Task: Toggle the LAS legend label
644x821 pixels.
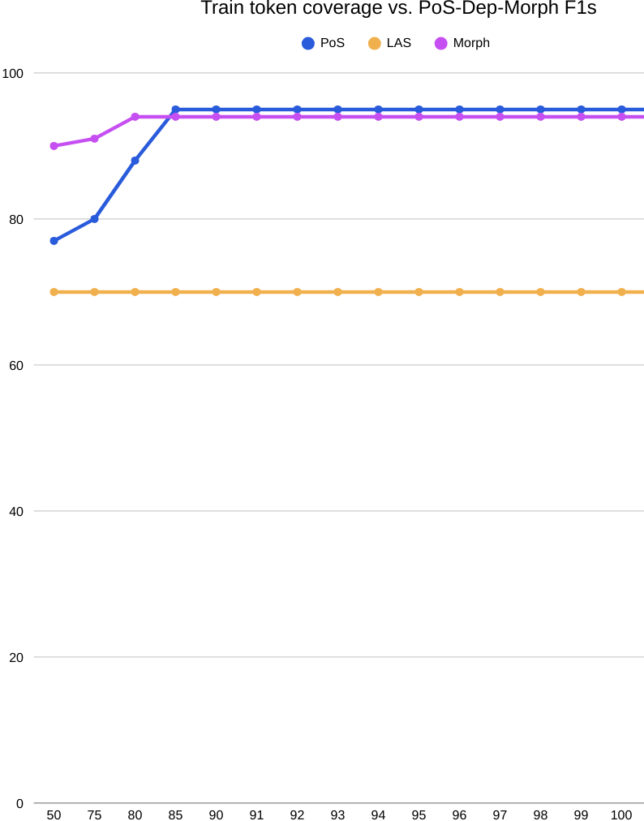Action: (399, 43)
